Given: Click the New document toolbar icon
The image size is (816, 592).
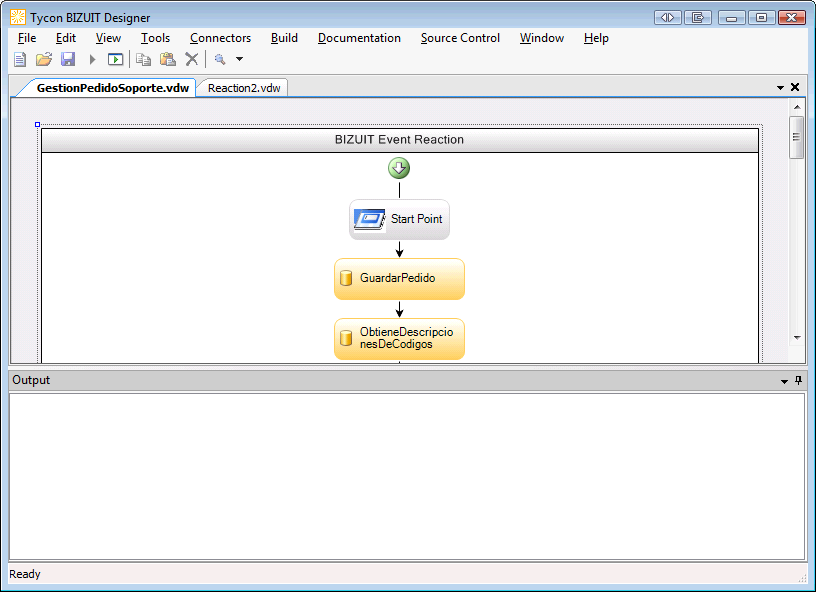Looking at the screenshot, I should click(20, 59).
